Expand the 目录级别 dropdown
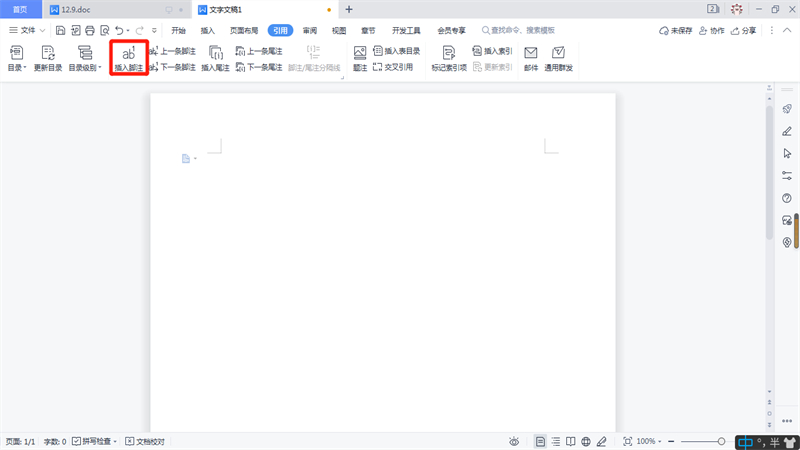The width and height of the screenshot is (800, 450). [x=85, y=68]
